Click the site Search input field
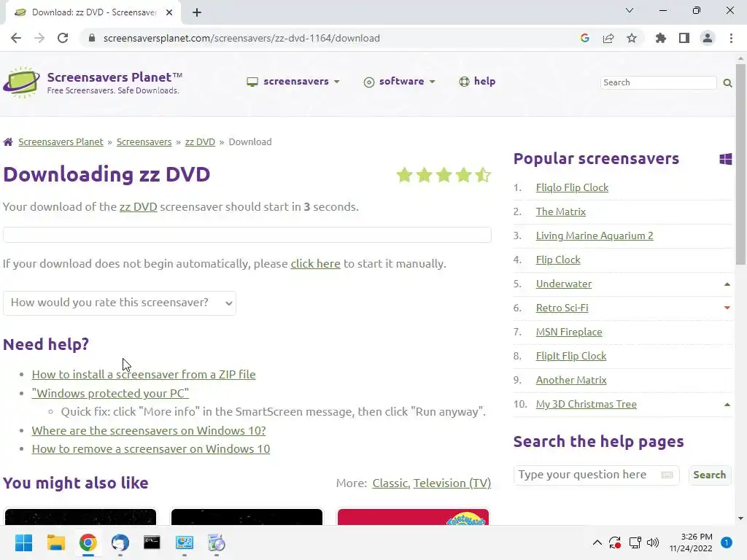The height and width of the screenshot is (560, 747). point(658,82)
